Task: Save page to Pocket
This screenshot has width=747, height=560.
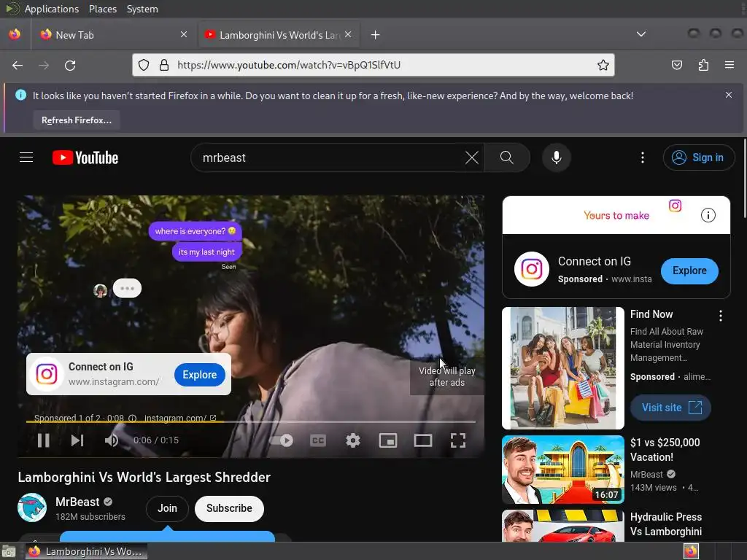Action: pyautogui.click(x=676, y=65)
